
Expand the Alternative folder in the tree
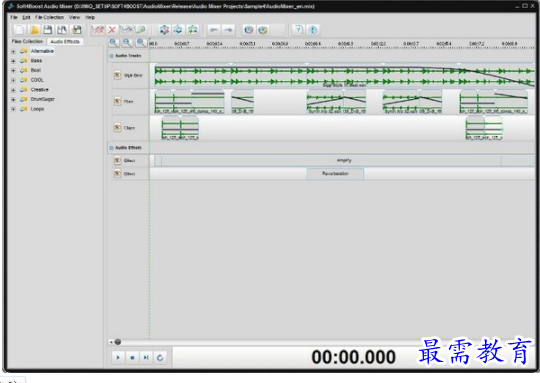click(x=13, y=51)
